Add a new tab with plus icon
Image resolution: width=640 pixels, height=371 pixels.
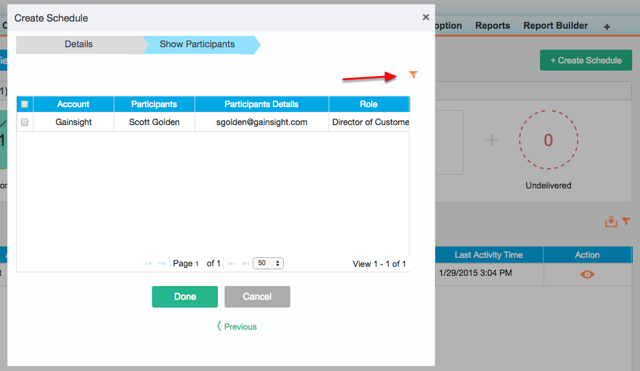pyautogui.click(x=607, y=27)
